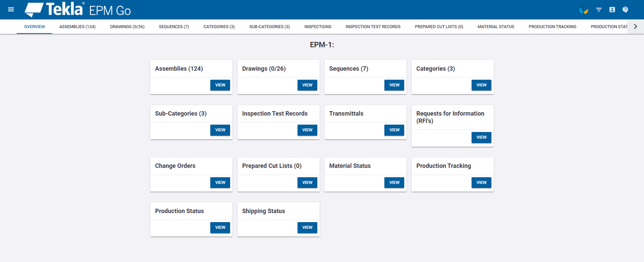The image size is (644, 262).
Task: Click View on Prepared Cut Lists card
Action: 307,182
